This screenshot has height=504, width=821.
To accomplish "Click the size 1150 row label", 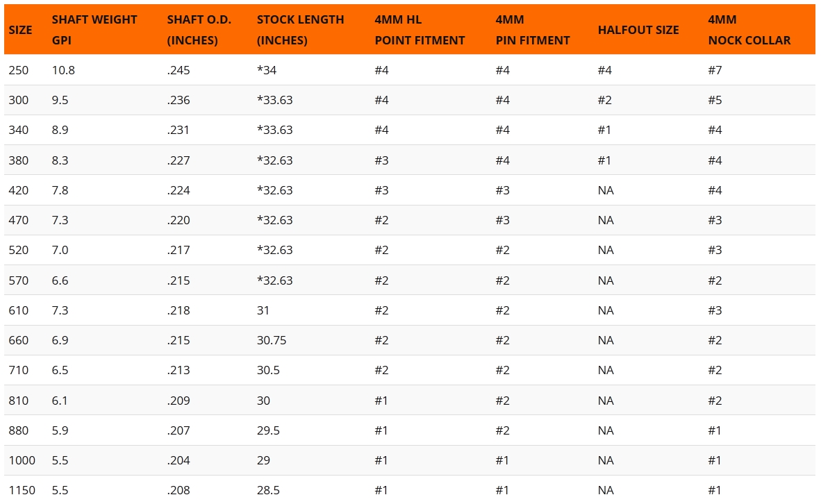I will point(22,490).
